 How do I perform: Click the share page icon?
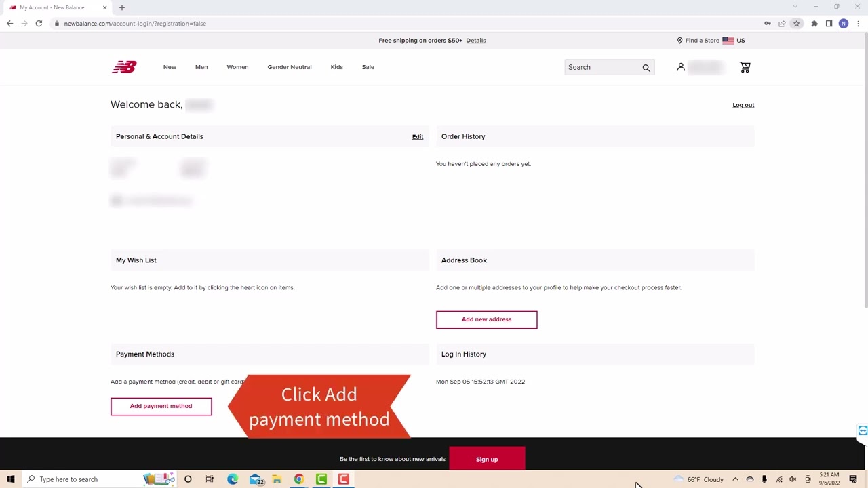pos(782,24)
